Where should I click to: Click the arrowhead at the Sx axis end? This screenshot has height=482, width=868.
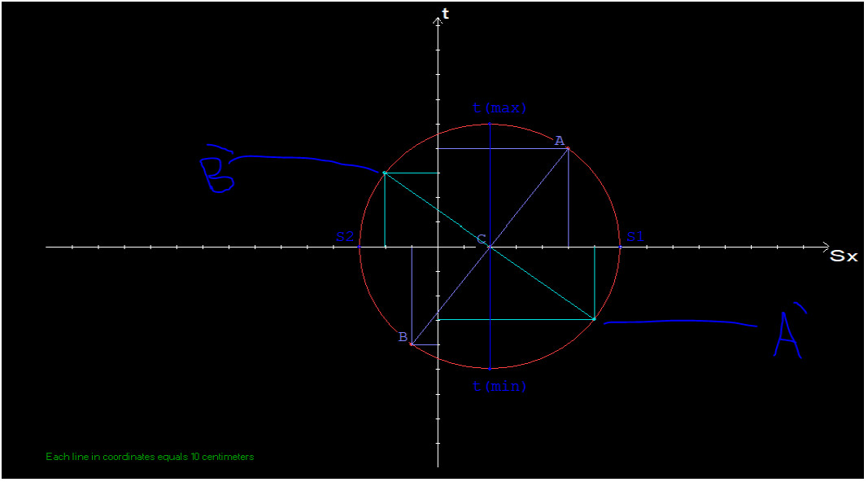(826, 247)
